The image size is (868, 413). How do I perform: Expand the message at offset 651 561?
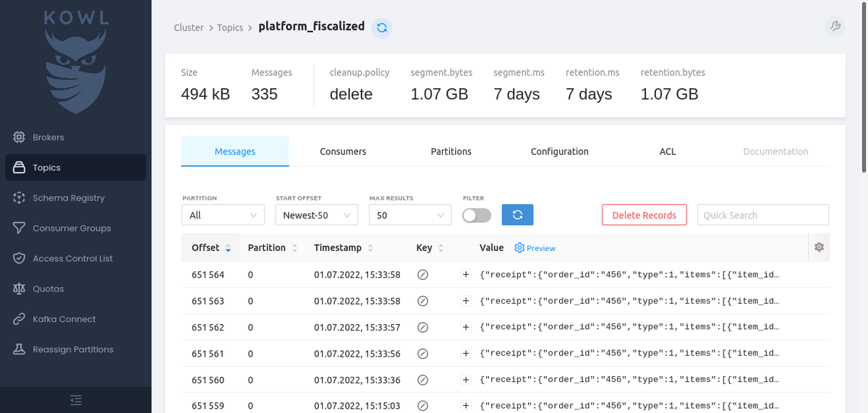tap(466, 354)
